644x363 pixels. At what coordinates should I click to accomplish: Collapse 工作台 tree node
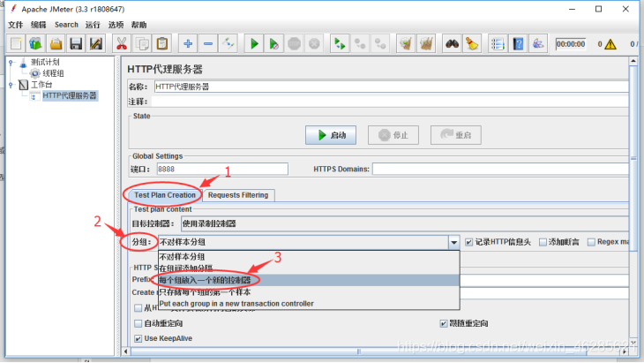coord(11,85)
